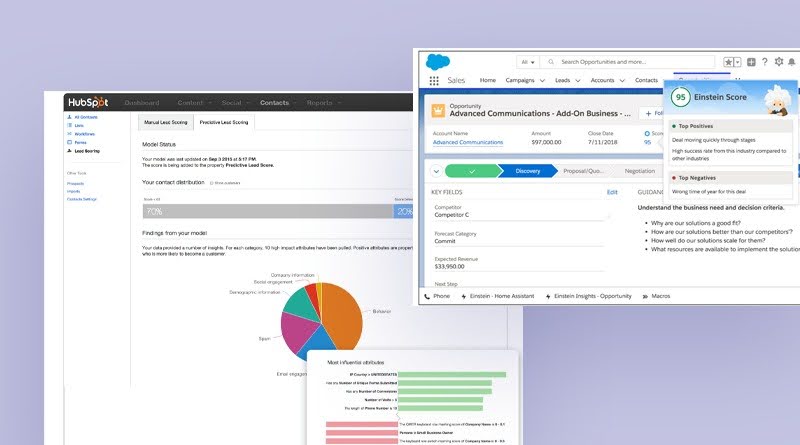Click the Salesforce global actions plus icon

(x=751, y=62)
